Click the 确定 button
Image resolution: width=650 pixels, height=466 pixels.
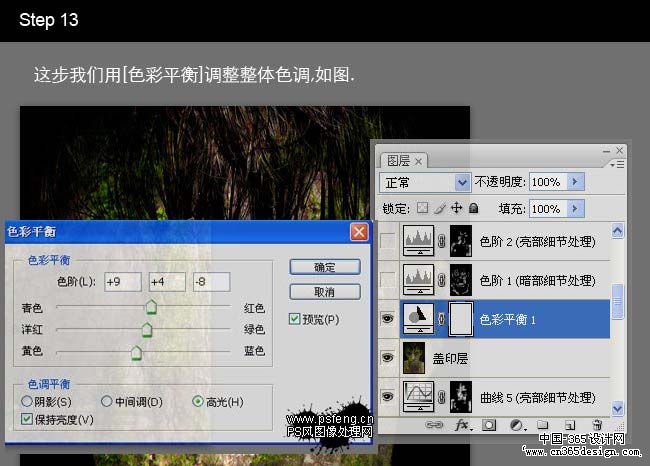(325, 267)
